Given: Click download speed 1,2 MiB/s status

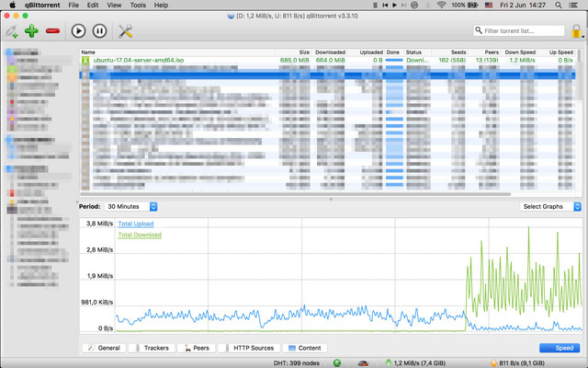Looking at the screenshot, I should 415,363.
